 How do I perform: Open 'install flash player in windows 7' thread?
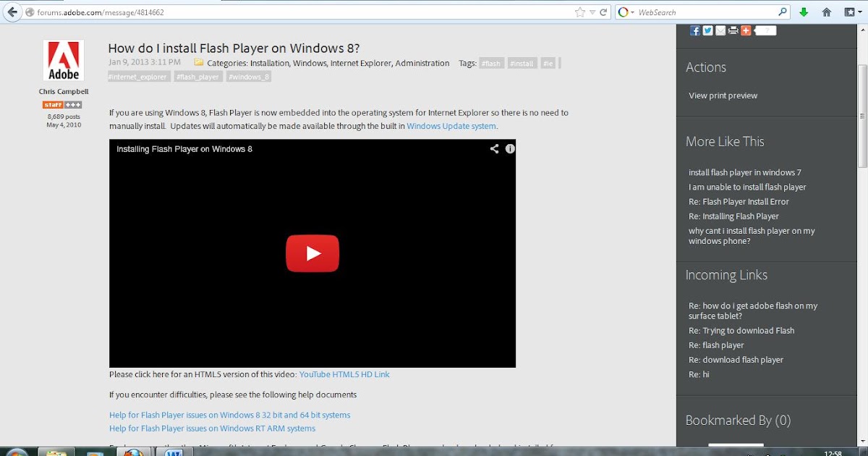click(x=745, y=172)
